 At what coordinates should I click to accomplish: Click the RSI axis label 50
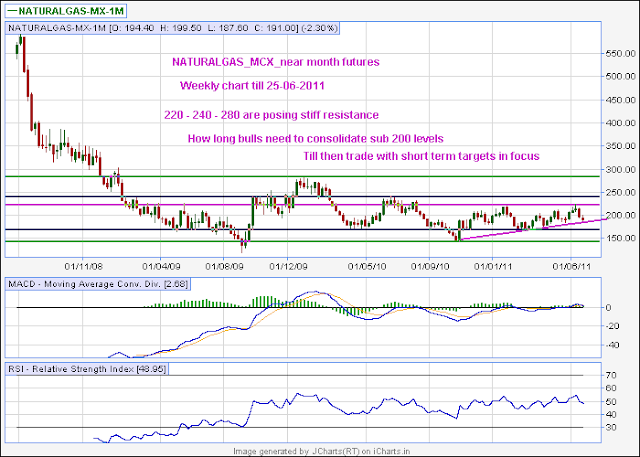611,402
